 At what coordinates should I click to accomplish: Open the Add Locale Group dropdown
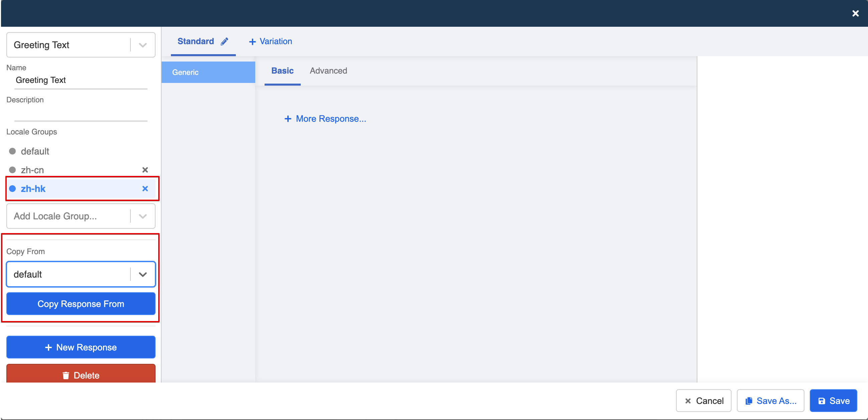(81, 216)
